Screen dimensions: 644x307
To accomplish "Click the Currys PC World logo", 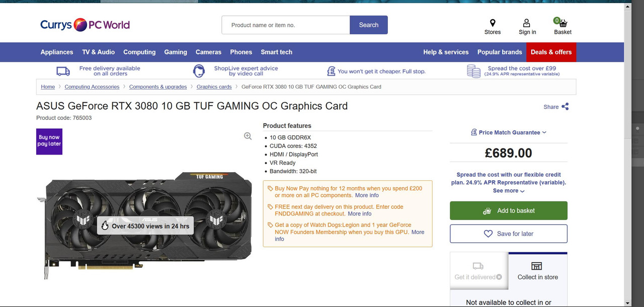I will point(85,25).
